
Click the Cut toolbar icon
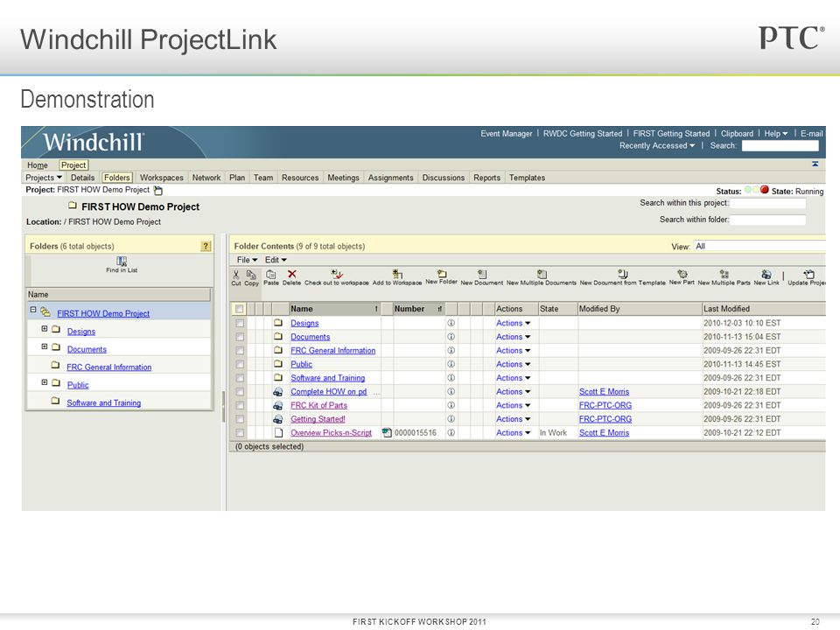[x=236, y=274]
